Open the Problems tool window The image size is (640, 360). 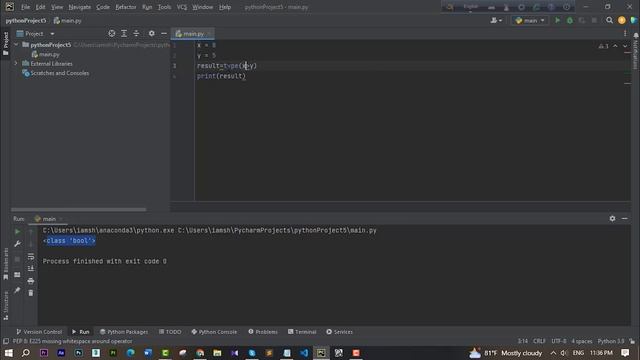click(x=262, y=332)
